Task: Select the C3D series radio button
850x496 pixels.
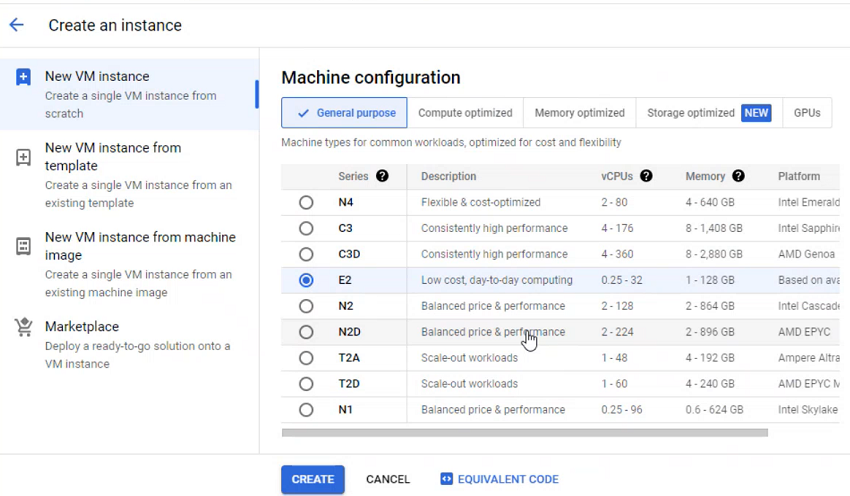Action: [306, 254]
